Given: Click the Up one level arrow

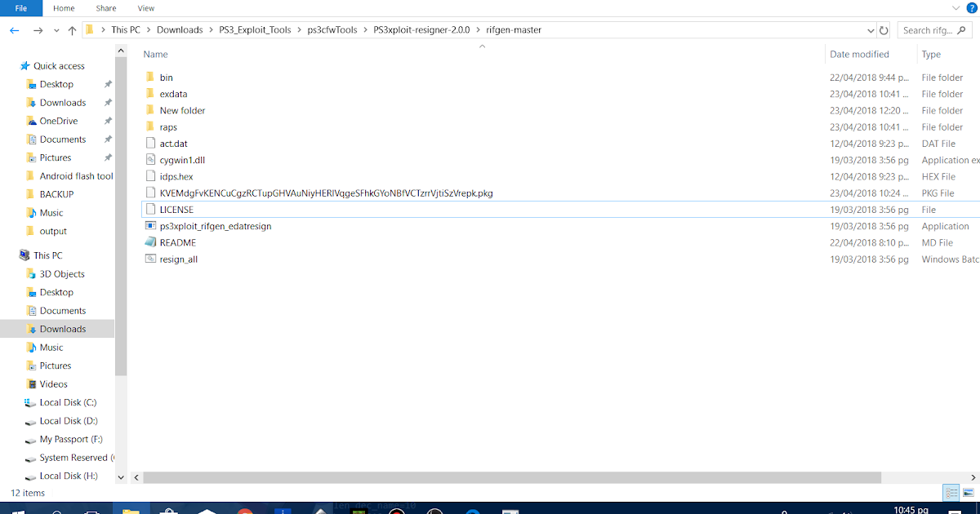Looking at the screenshot, I should [x=72, y=29].
